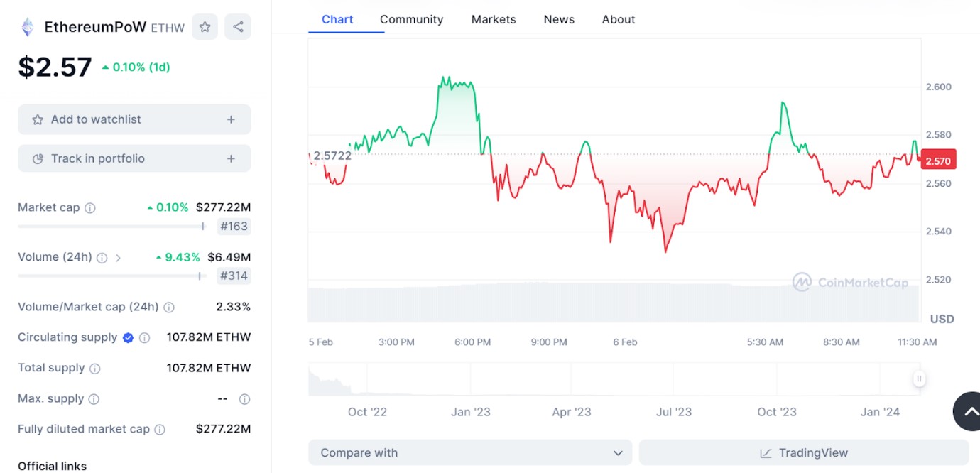This screenshot has height=473, width=980.
Task: Switch to the Markets tab
Action: tap(494, 19)
